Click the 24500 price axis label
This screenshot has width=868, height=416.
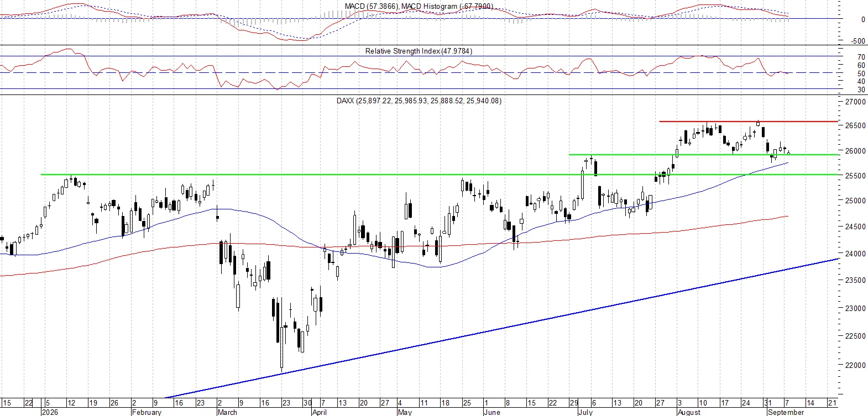[x=855, y=227]
